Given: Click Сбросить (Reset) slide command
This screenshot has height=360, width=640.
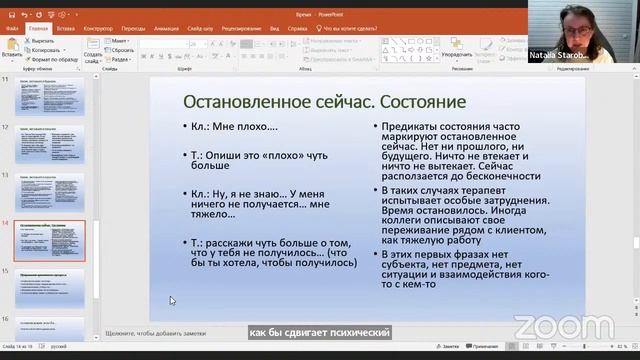Looking at the screenshot, I should (x=119, y=50).
